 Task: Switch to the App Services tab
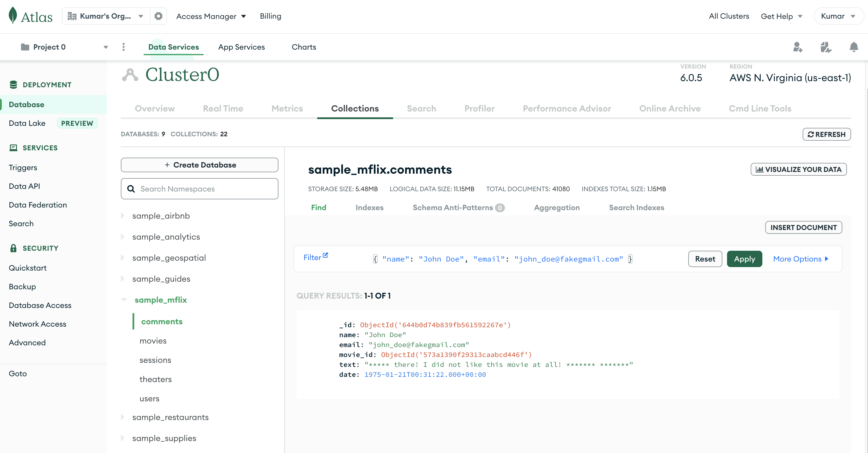pyautogui.click(x=241, y=47)
